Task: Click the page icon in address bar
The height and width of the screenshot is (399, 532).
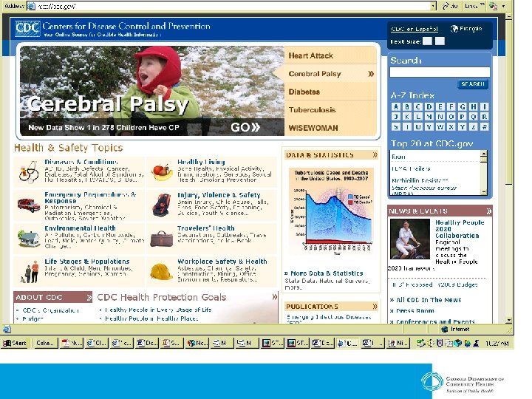Action: pos(31,6)
